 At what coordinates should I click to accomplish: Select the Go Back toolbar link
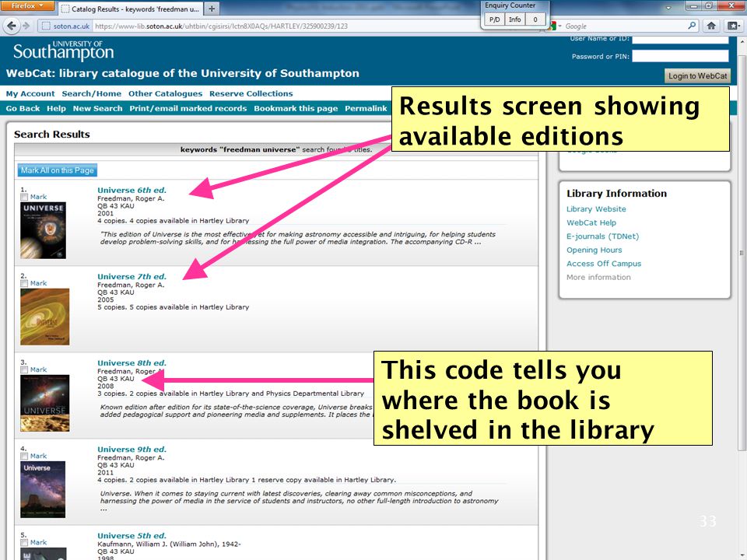click(23, 109)
